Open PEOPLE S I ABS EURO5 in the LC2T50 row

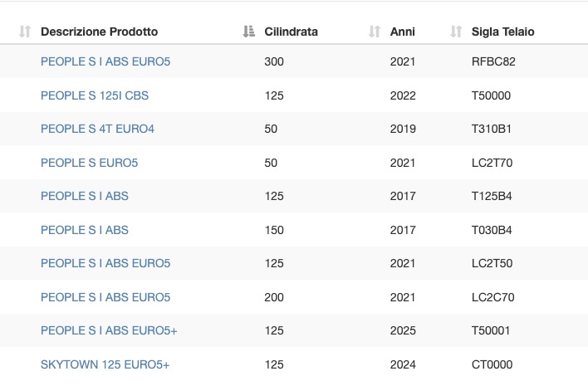(105, 263)
